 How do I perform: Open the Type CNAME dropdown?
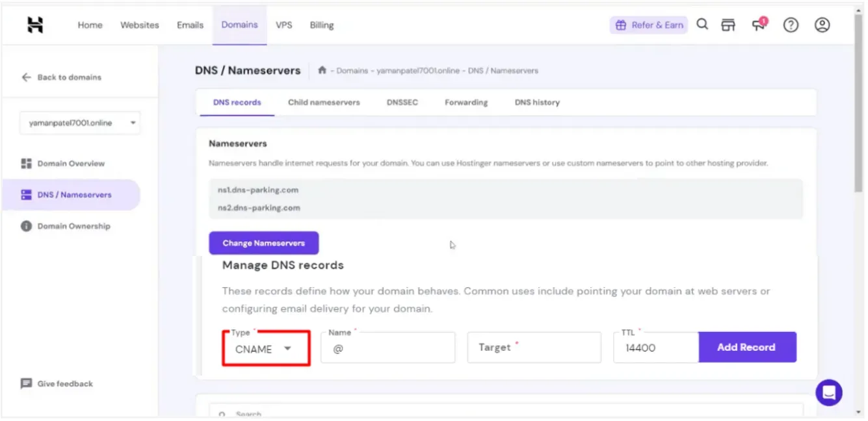[266, 348]
